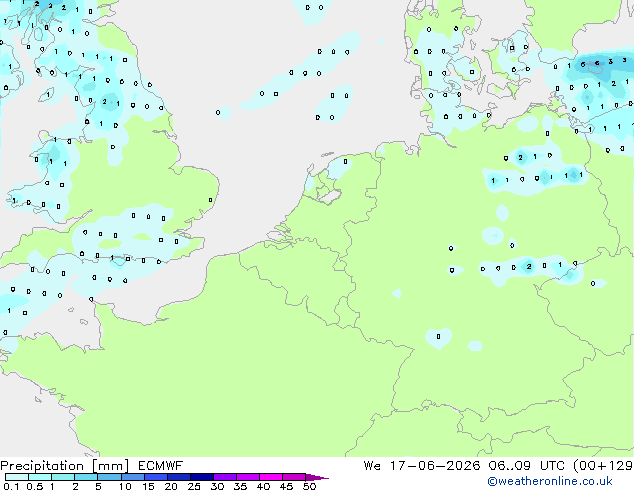Click the red-outlined Bornholm island in the Baltic
634x490 pixels.
(x=596, y=68)
